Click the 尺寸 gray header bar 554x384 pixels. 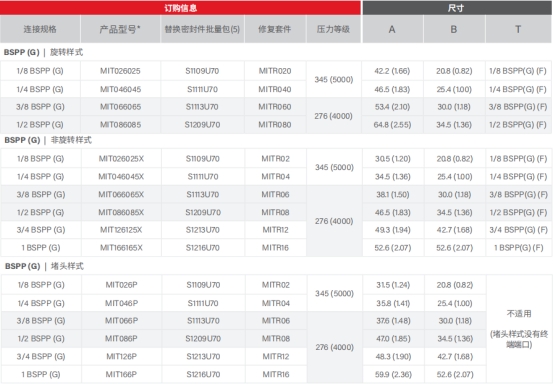tap(457, 7)
